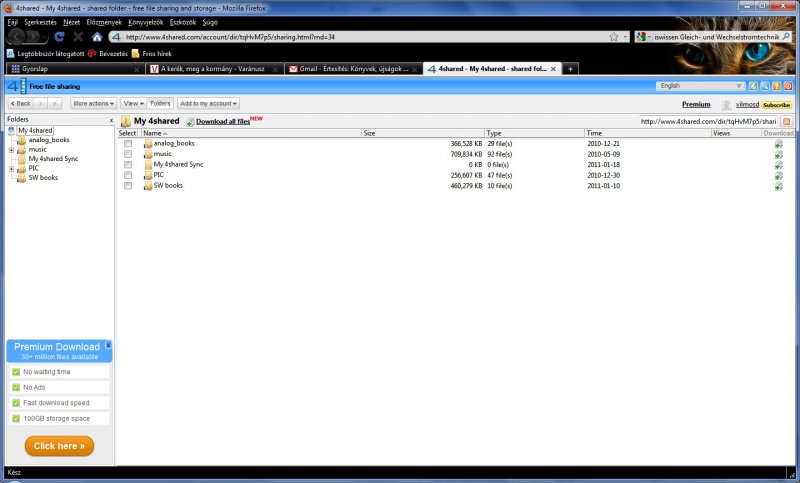Open the Nézet menu
This screenshot has height=483, width=800.
pos(71,22)
